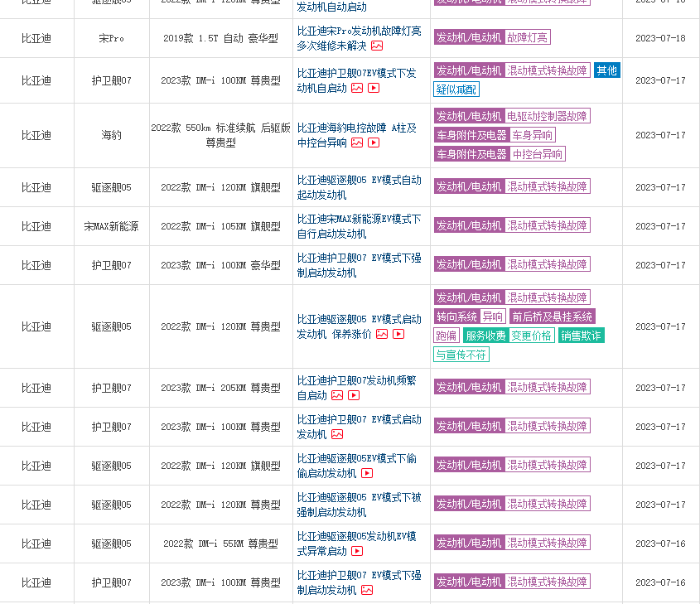Select the green 销售欺诈 tag
This screenshot has width=700, height=604.
[581, 336]
